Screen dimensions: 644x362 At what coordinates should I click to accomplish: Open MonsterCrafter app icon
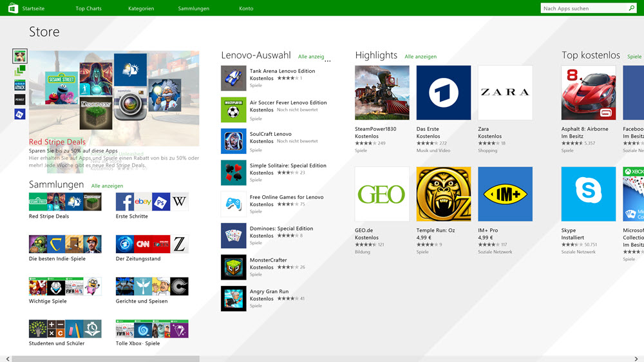point(233,267)
